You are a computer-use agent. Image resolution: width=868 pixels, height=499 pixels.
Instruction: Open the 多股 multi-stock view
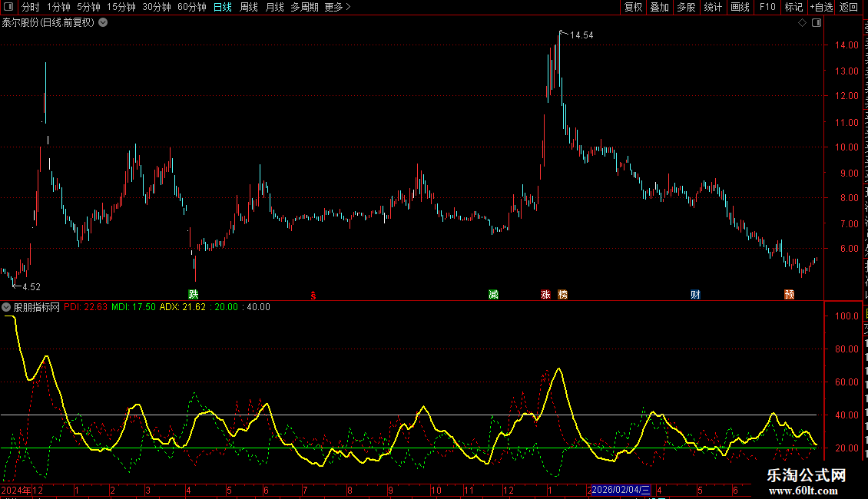click(x=687, y=7)
